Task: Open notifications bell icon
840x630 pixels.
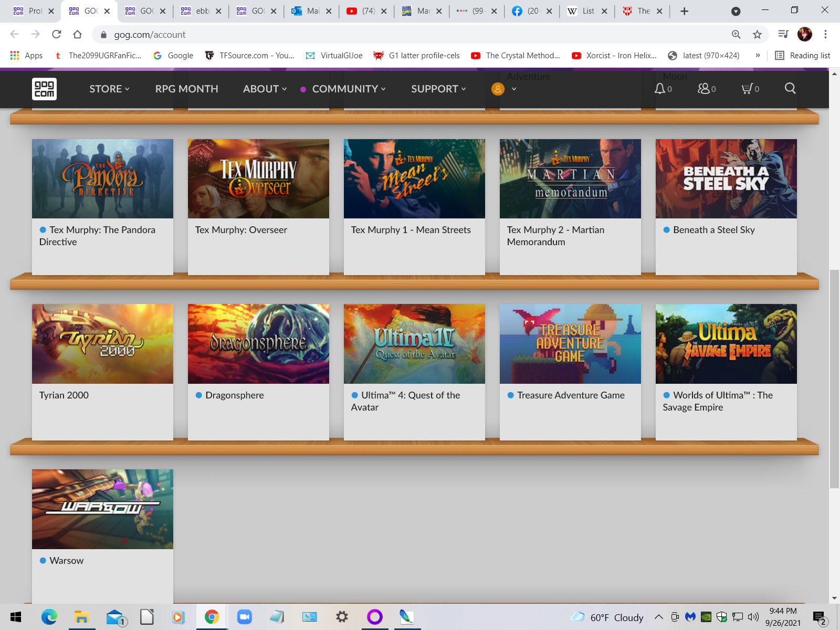Action: click(660, 89)
